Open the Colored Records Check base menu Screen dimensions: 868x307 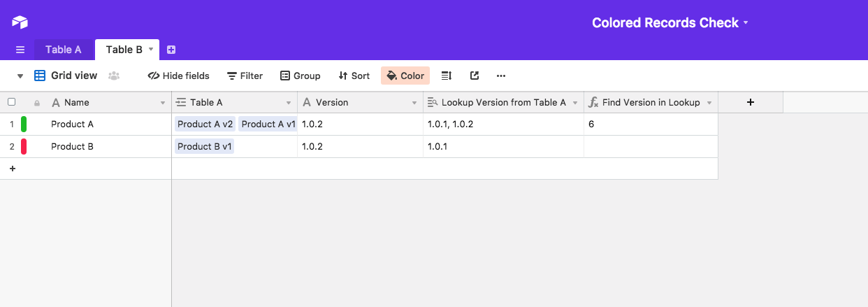(x=670, y=22)
